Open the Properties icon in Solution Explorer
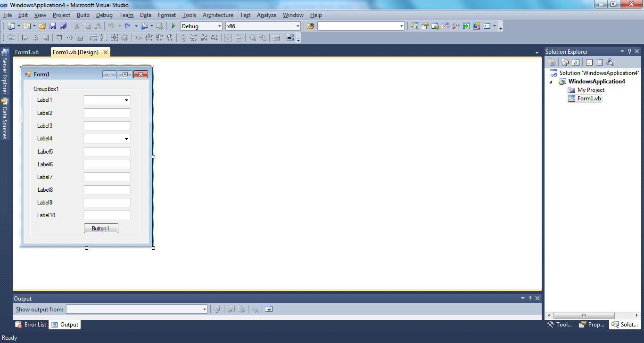644x343 pixels. 552,62
